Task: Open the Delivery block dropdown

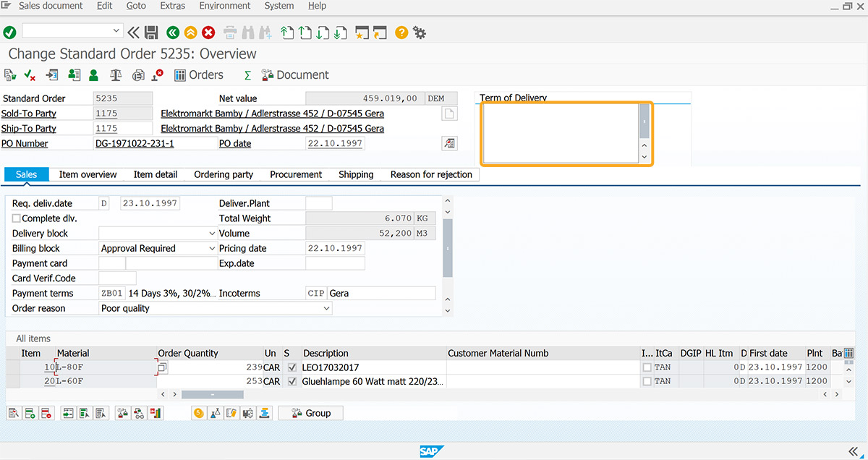Action: point(212,234)
